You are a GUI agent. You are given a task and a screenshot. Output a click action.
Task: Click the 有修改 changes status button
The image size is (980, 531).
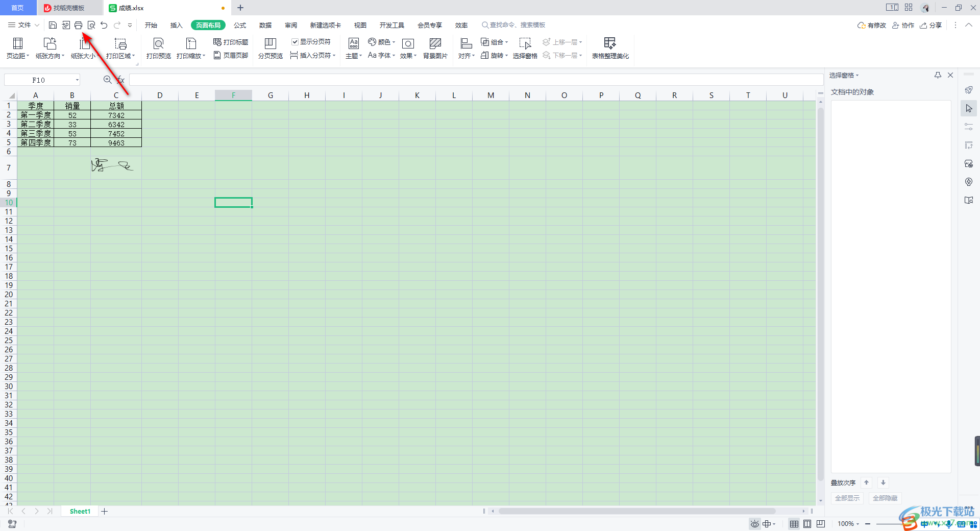(x=872, y=25)
